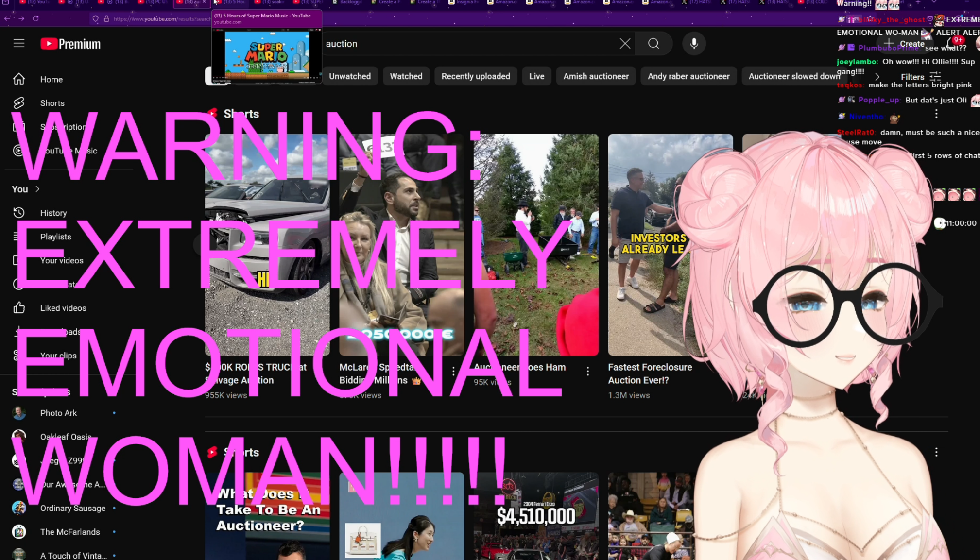Select the Andy raber auctioneer chip
The width and height of the screenshot is (980, 560).
tap(688, 76)
